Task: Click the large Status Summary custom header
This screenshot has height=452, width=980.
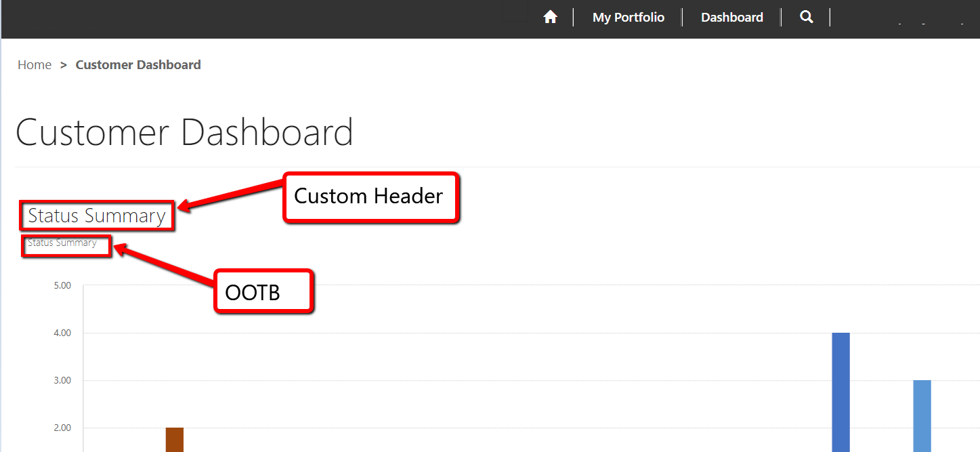Action: coord(97,216)
